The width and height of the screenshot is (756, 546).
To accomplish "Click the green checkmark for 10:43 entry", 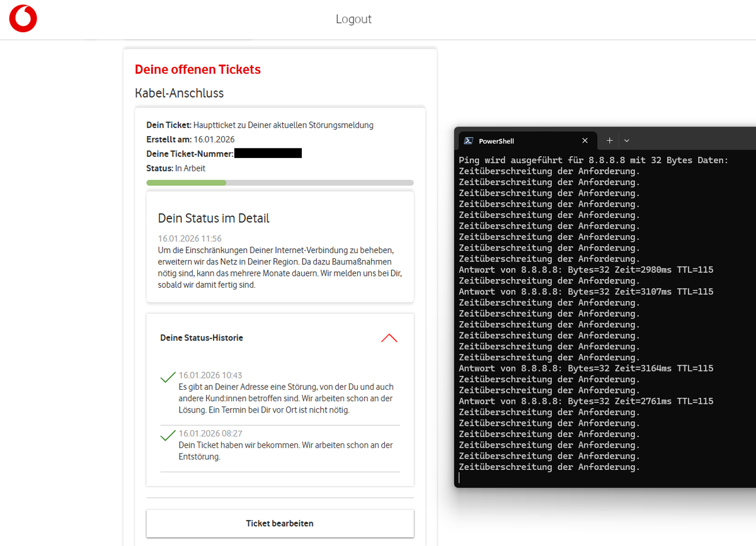I will (x=168, y=377).
